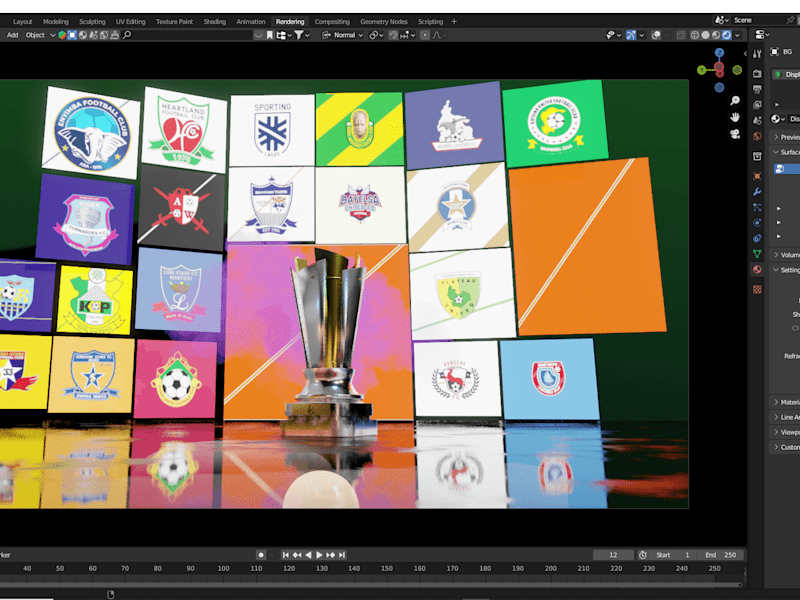Screen dimensions: 800x600
Task: Open the Scene properties tab
Action: 757,120
